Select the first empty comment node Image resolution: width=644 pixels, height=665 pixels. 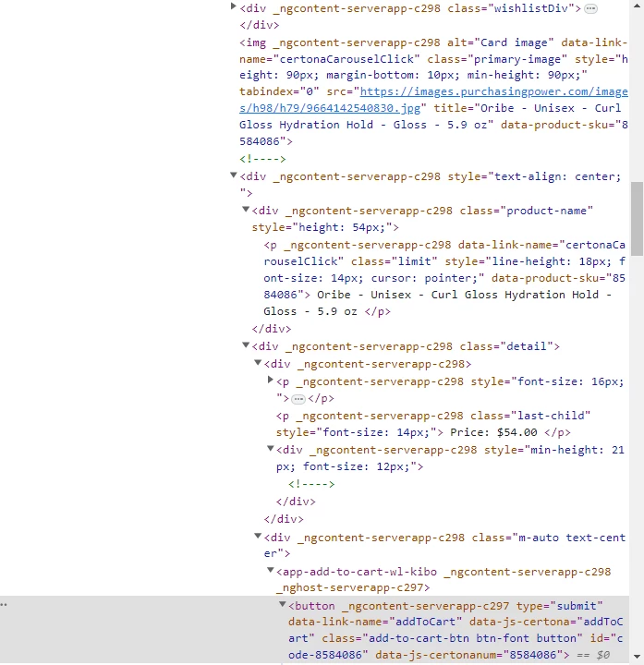pyautogui.click(x=262, y=159)
